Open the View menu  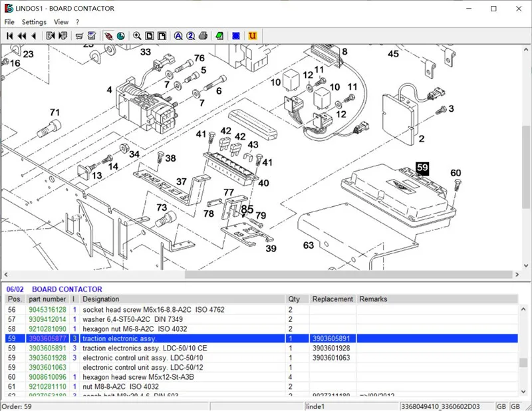(61, 22)
